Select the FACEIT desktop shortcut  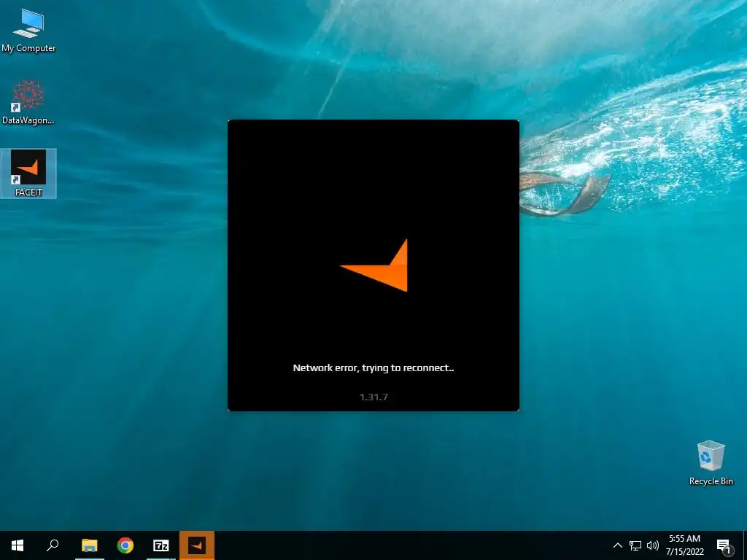pyautogui.click(x=28, y=174)
